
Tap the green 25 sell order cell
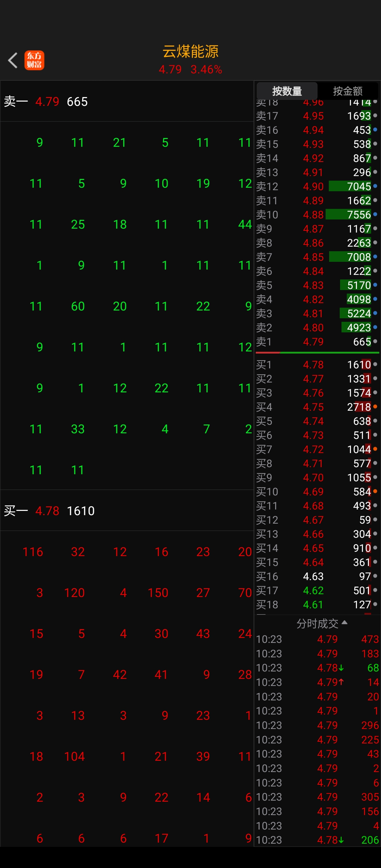click(78, 224)
